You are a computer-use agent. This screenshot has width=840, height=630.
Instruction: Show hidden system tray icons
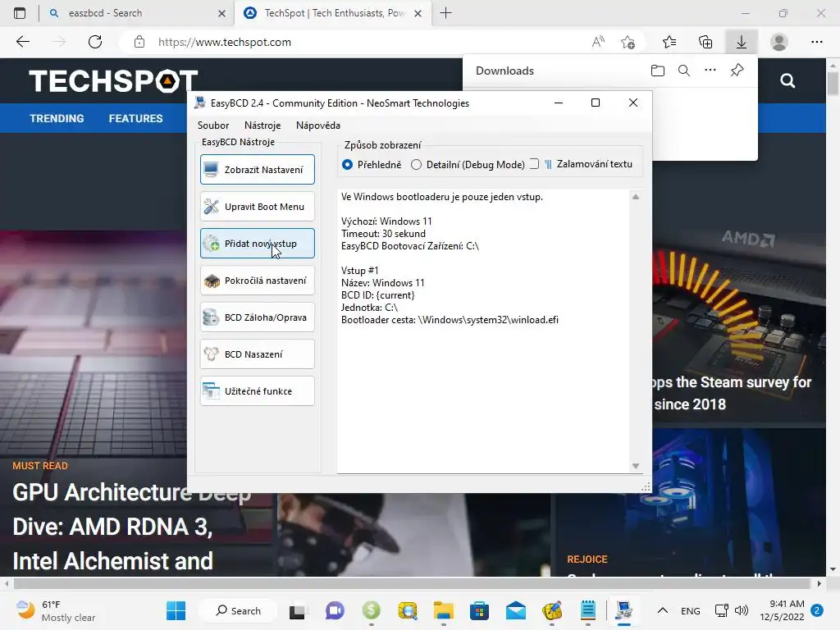663,610
